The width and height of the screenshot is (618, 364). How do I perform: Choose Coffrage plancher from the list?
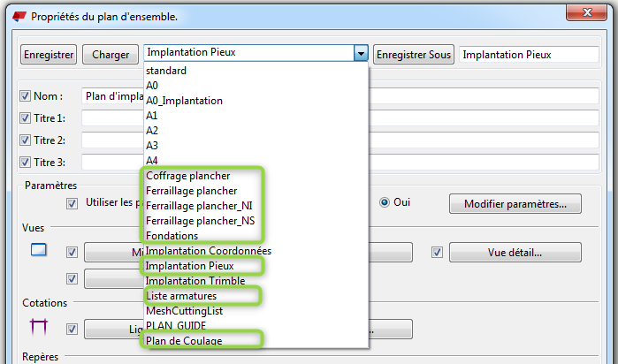click(x=188, y=175)
